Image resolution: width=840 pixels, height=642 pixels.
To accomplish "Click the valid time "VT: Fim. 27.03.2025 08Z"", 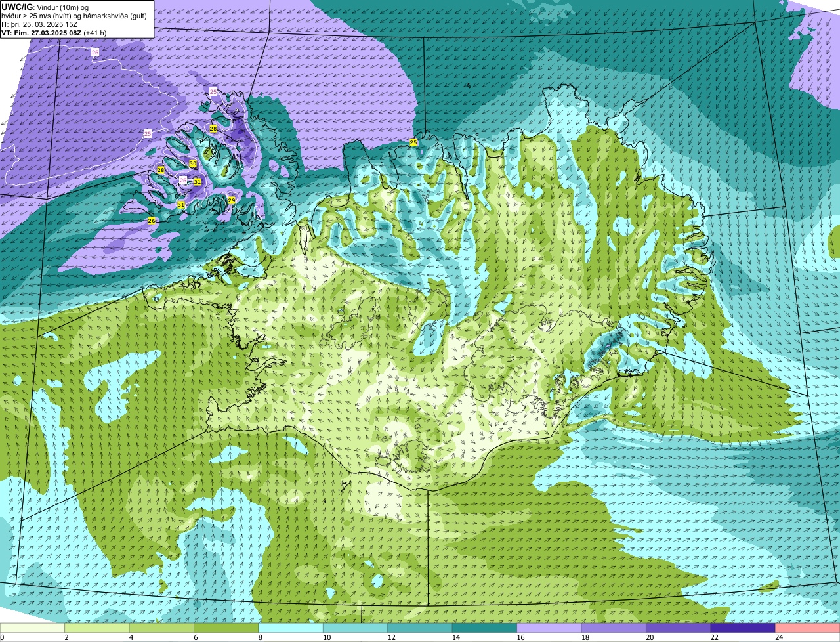I will [x=43, y=33].
